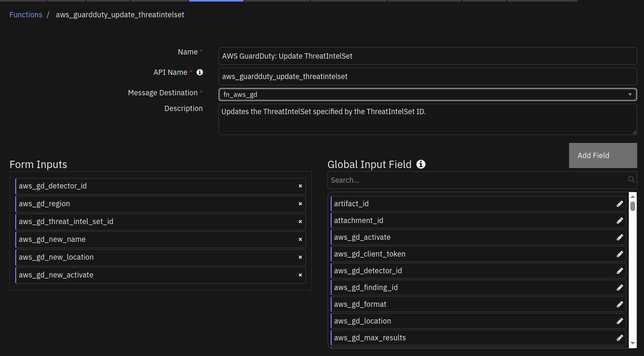Select attachment_id in global field list
The height and width of the screenshot is (356, 644).
(x=478, y=220)
